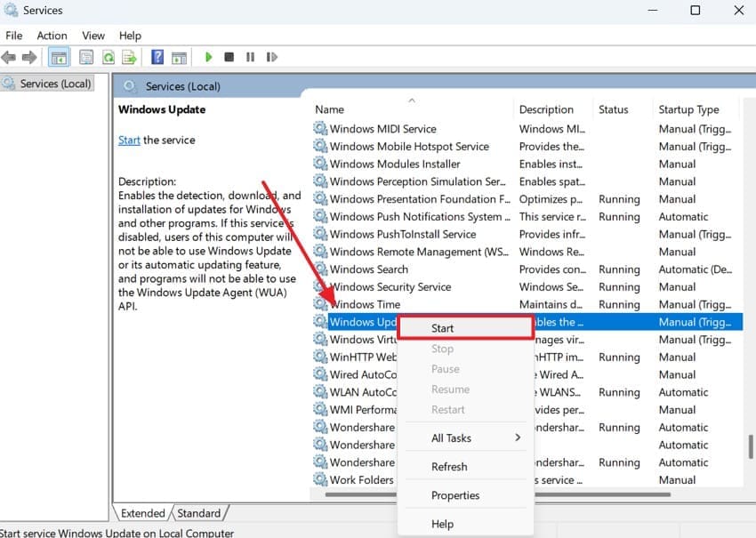Sort by the Startup Type column header
The width and height of the screenshot is (756, 538).
[x=696, y=109]
